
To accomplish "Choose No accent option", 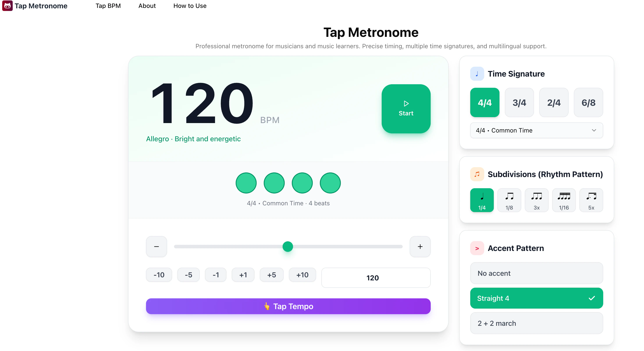I will 536,273.
